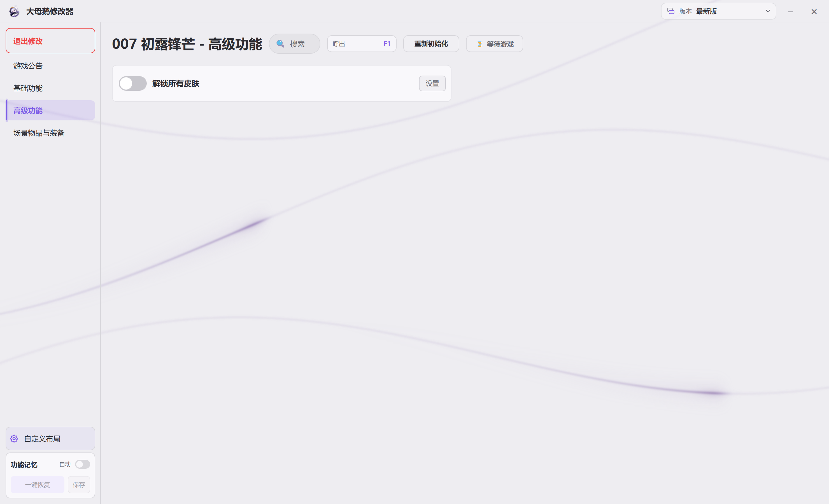Click the magnifier icon in search box
Viewport: 829px width, 504px height.
(x=280, y=44)
